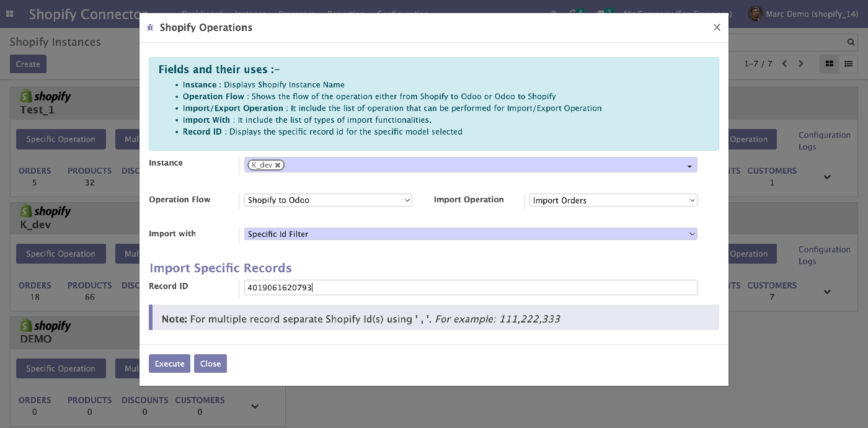Open the apps grid menu icon
Screen dimensions: 868x428
point(12,14)
